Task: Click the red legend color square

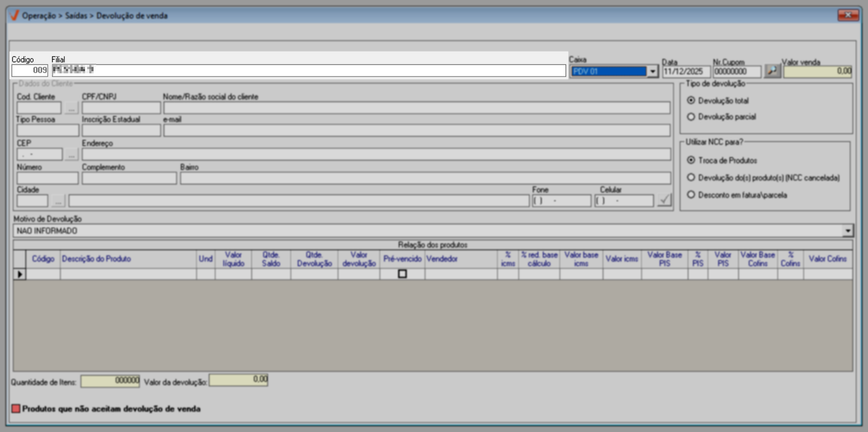Action: click(x=16, y=409)
